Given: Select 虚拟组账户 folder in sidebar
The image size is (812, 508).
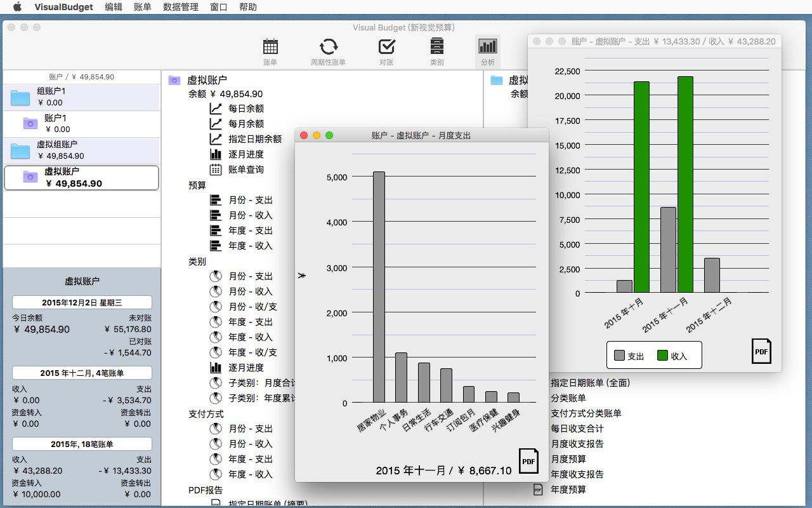Looking at the screenshot, I should click(x=81, y=150).
